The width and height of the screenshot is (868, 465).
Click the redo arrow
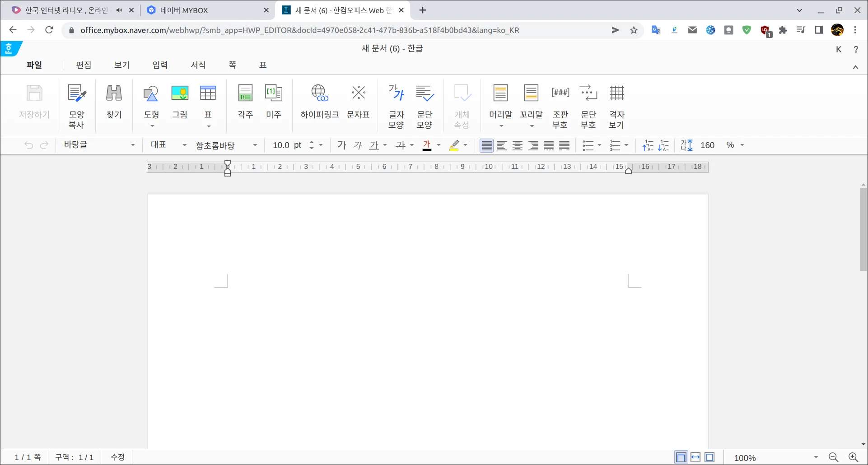(x=44, y=145)
